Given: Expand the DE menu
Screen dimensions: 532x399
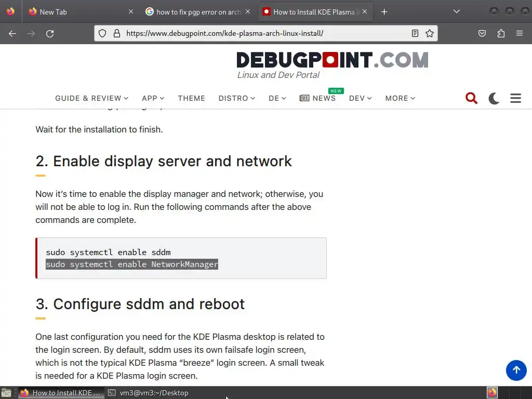Looking at the screenshot, I should pos(277,98).
